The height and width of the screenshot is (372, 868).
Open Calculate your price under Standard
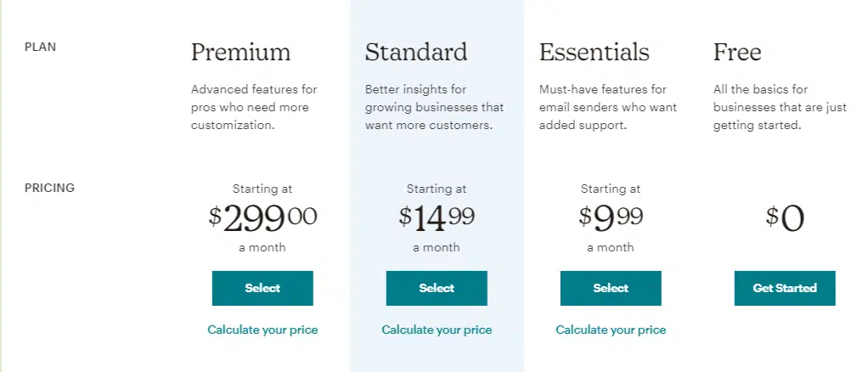pyautogui.click(x=437, y=330)
